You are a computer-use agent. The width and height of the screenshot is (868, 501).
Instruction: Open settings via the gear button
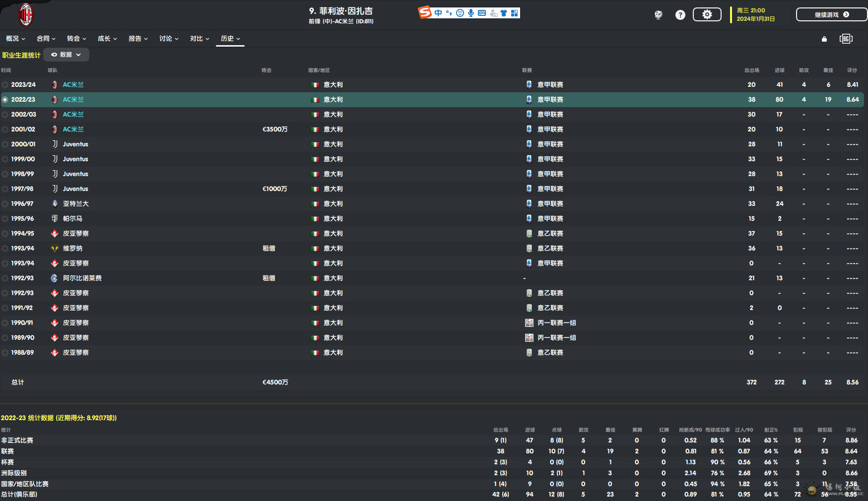tap(707, 14)
